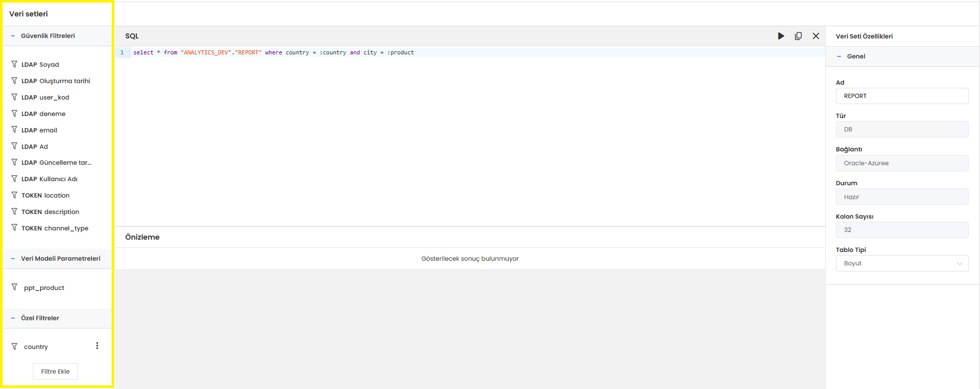980x389 pixels.
Task: Select LDAP Oluşturma tarihi filter
Action: (55, 81)
